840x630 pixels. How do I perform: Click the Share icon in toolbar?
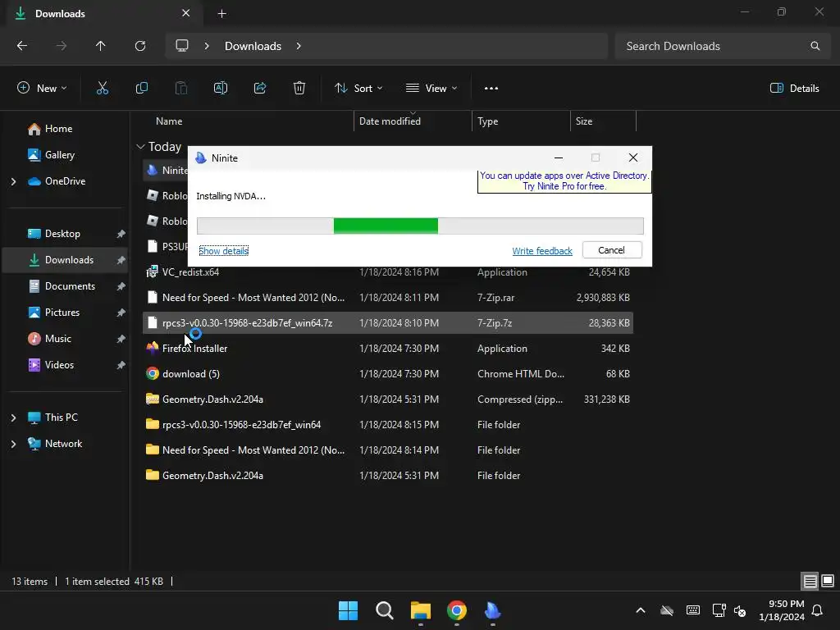pos(260,89)
